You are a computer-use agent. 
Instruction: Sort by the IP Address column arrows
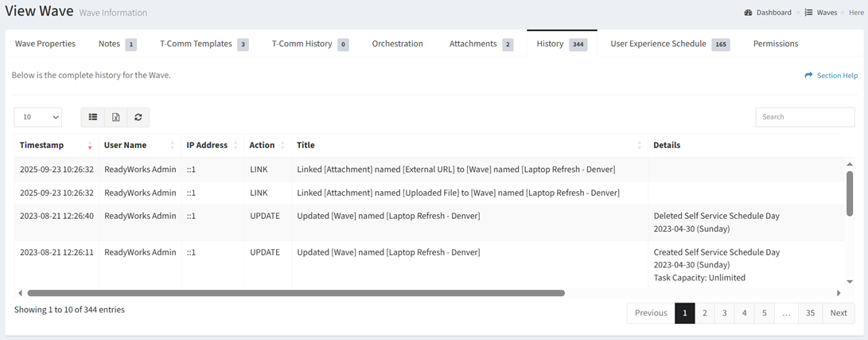tap(235, 146)
